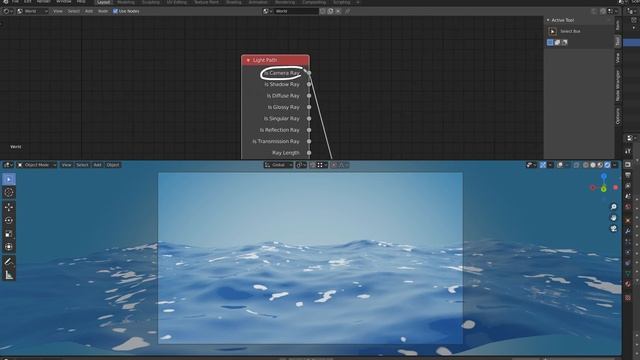Click the viewport zoom magnifier icon
640x360 pixels.
613,207
